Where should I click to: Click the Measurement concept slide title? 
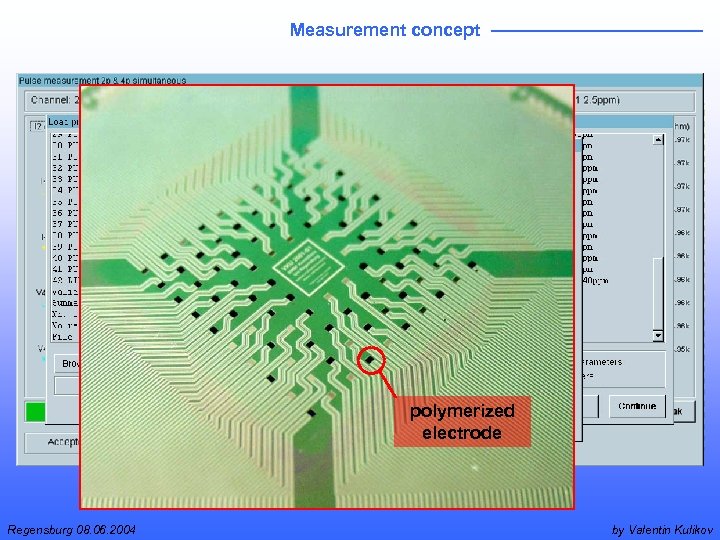tap(385, 30)
